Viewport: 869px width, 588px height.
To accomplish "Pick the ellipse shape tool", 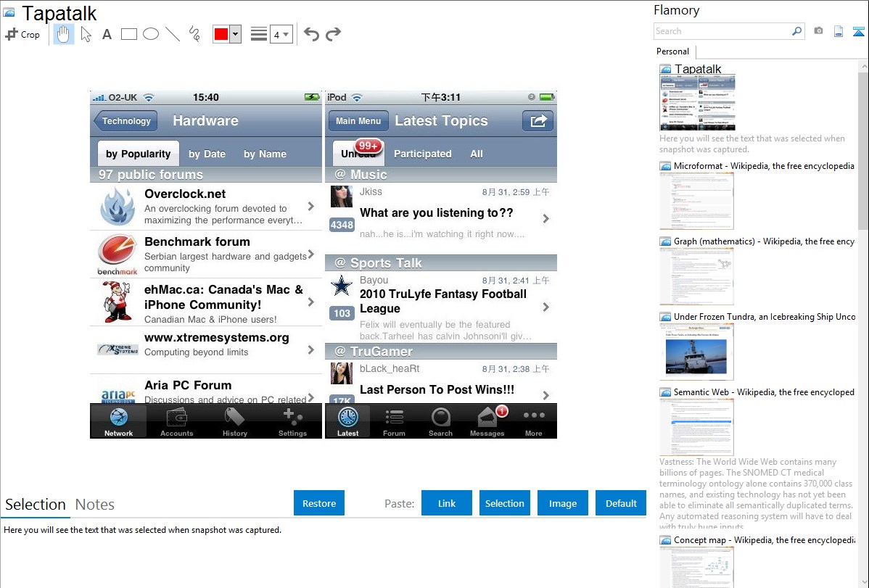I will (x=151, y=34).
